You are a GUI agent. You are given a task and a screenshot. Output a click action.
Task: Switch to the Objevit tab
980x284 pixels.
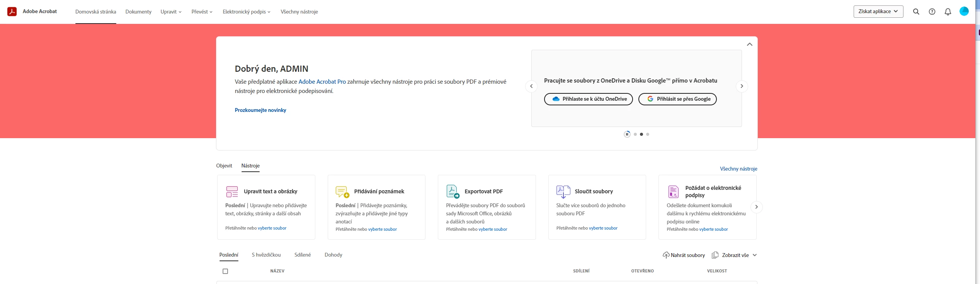(224, 166)
